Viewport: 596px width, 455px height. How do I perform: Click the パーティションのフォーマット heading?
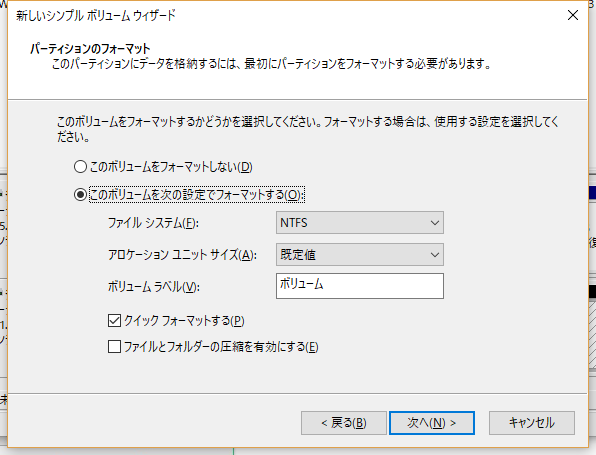coord(90,49)
